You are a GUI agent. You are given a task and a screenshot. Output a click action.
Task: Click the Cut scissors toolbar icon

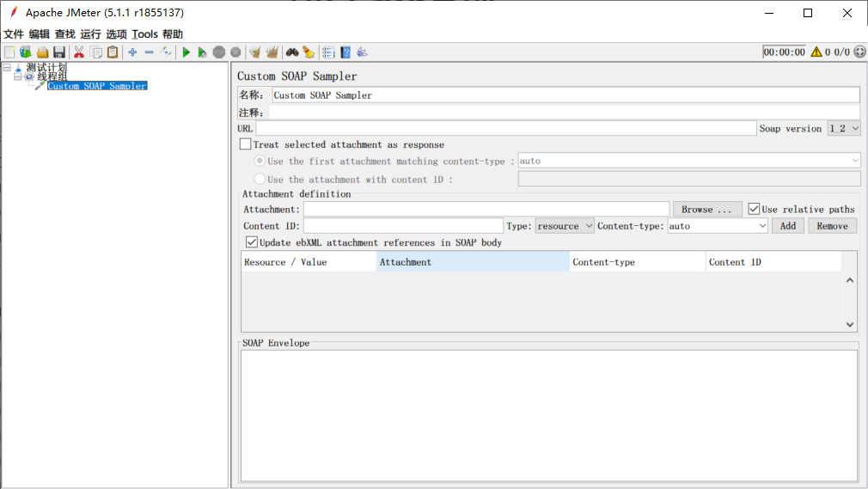coord(79,52)
